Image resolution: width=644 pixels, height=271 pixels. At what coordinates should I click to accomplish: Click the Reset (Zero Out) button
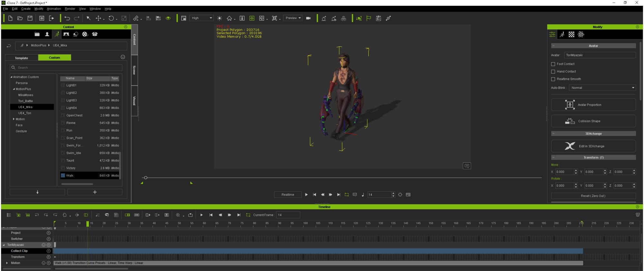pyautogui.click(x=593, y=196)
